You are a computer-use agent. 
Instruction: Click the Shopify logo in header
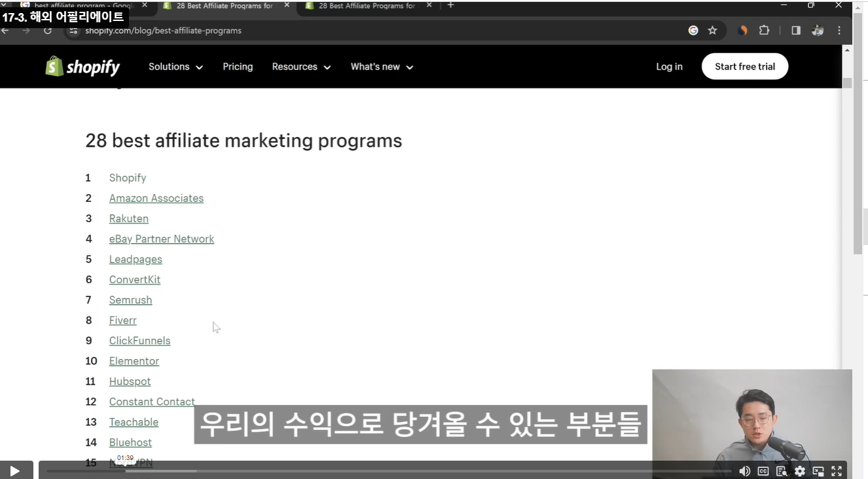82,67
